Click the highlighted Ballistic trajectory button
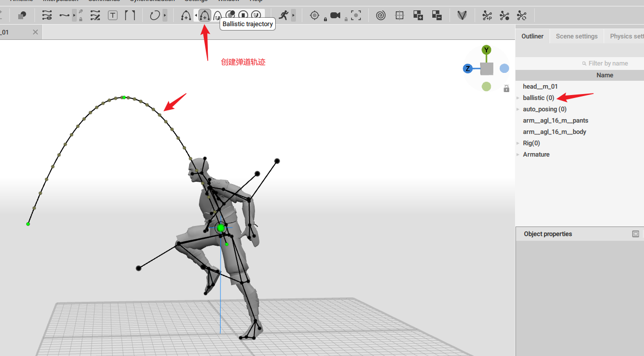 coord(205,16)
